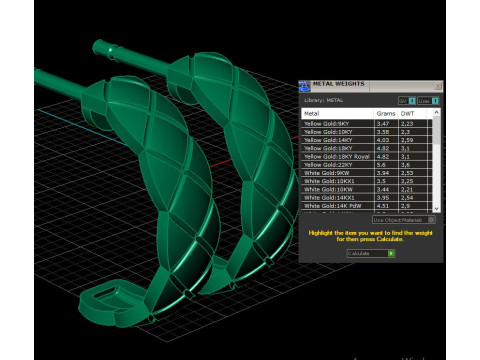Click the metal list scrollbar thumb
Screen dimensions: 480x360
tap(436, 130)
